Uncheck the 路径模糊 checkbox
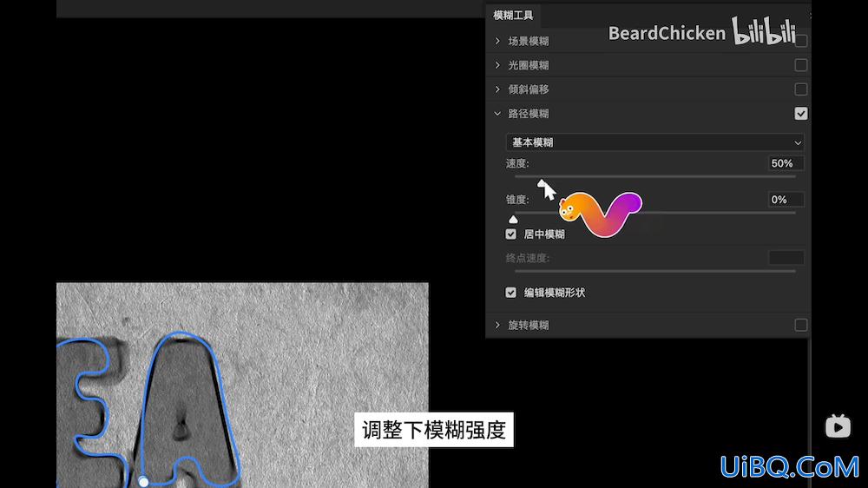868x488 pixels. tap(800, 114)
